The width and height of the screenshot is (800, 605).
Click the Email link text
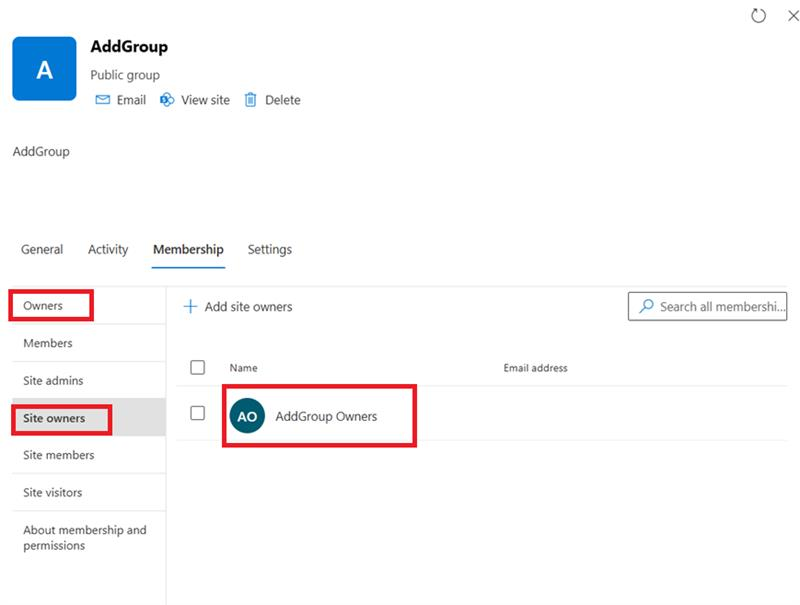point(131,100)
